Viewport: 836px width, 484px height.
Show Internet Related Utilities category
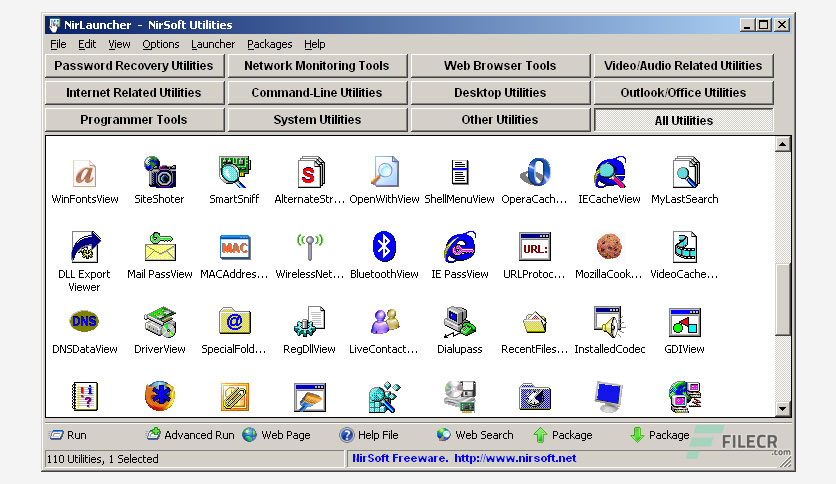pos(134,93)
